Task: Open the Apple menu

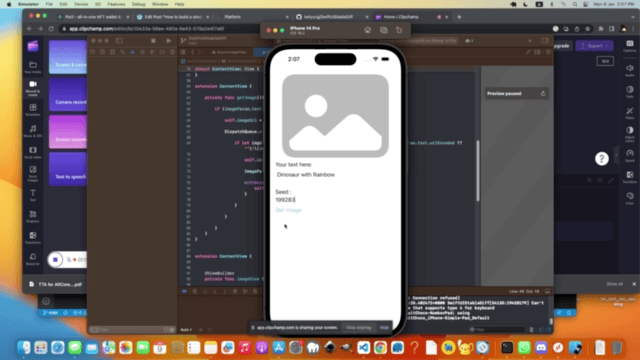Action: coord(9,4)
